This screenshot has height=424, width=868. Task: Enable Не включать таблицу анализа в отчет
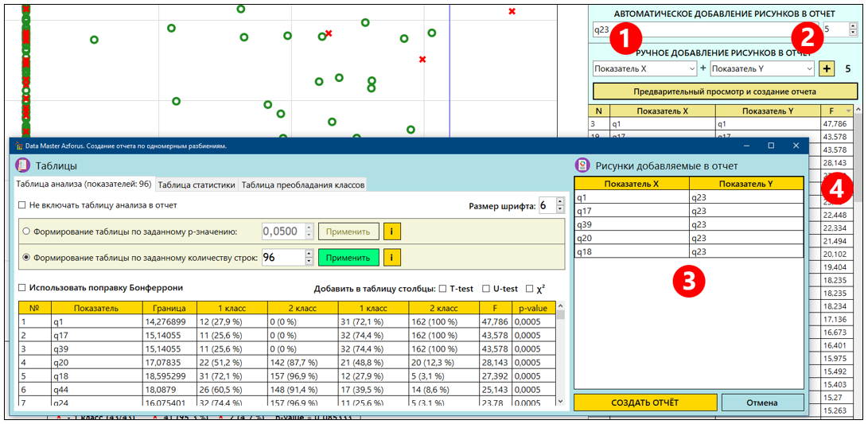coord(22,205)
